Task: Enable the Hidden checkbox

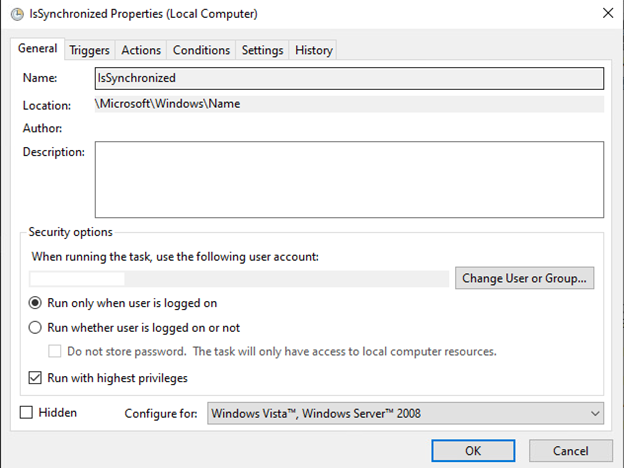Action: (27, 412)
